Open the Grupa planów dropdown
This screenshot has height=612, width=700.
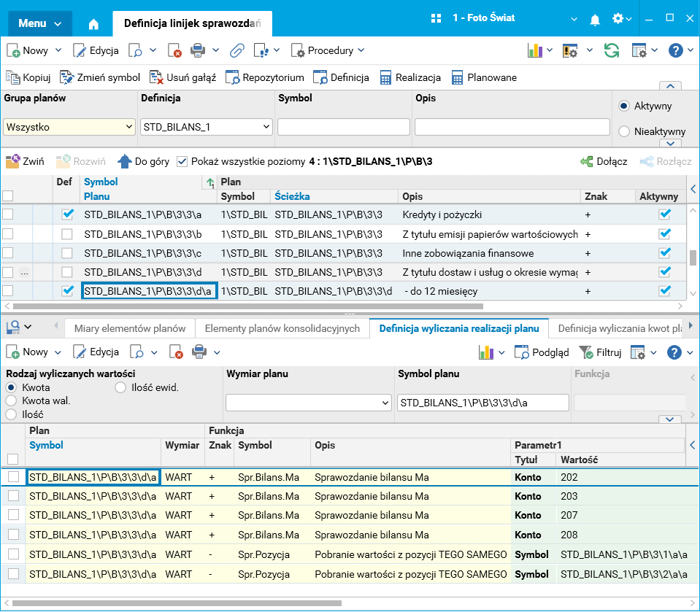[x=69, y=127]
